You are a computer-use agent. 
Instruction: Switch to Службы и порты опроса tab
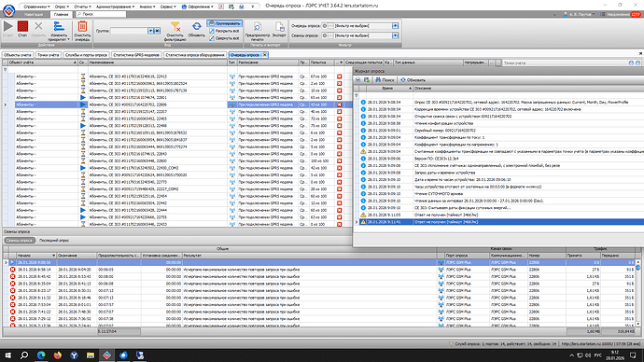pyautogui.click(x=86, y=55)
